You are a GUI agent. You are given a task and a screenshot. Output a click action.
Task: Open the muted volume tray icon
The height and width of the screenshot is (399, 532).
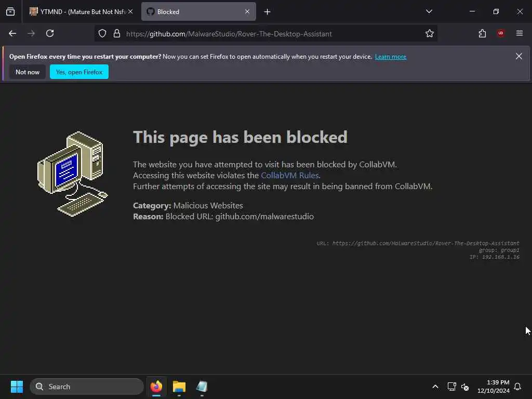465,387
